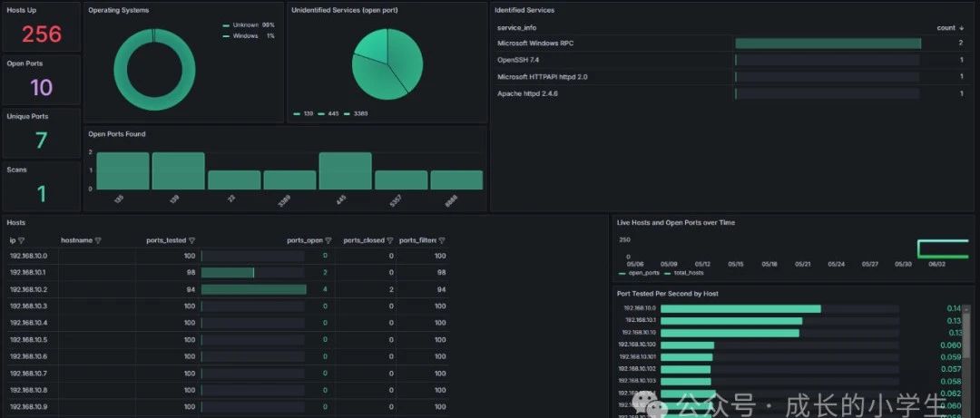Open the ports_open column filter icon
The image size is (980, 418).
click(328, 240)
